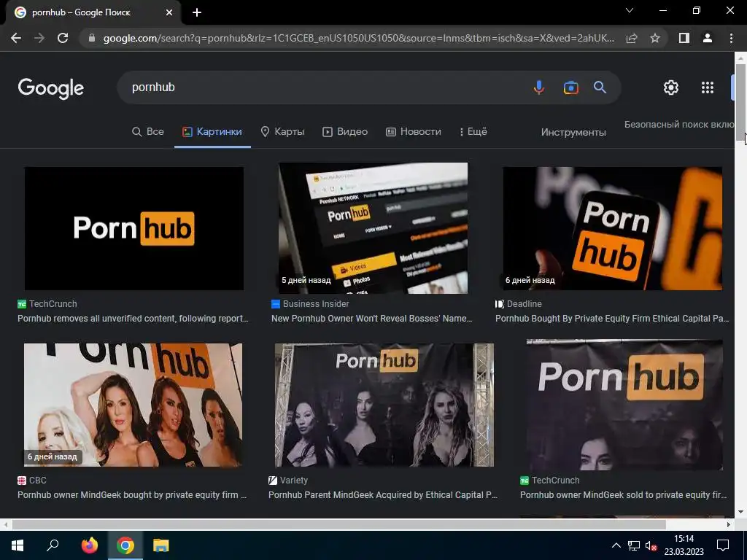Click the padlock site info icon
Image resolution: width=747 pixels, height=560 pixels.
tap(92, 38)
